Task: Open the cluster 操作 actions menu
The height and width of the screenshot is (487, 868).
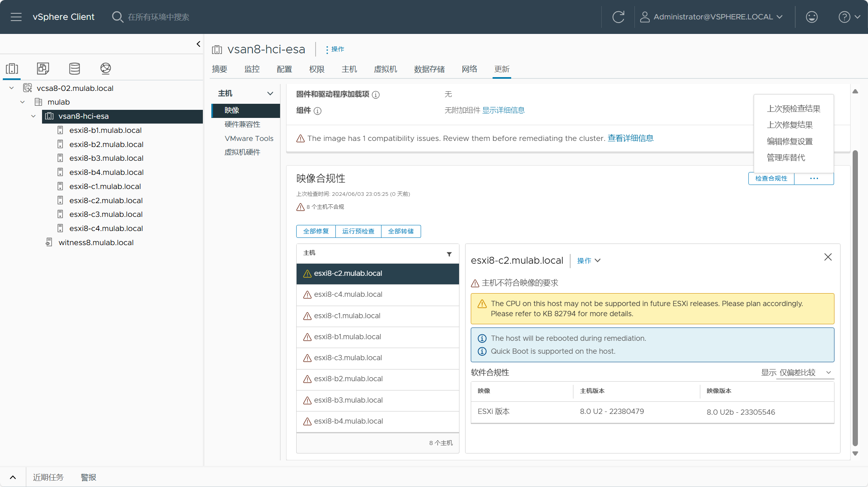Action: click(335, 49)
